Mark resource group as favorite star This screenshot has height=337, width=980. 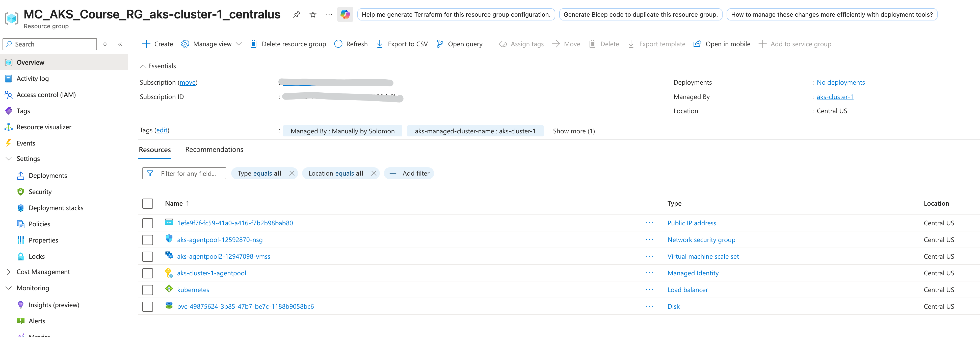coord(313,14)
